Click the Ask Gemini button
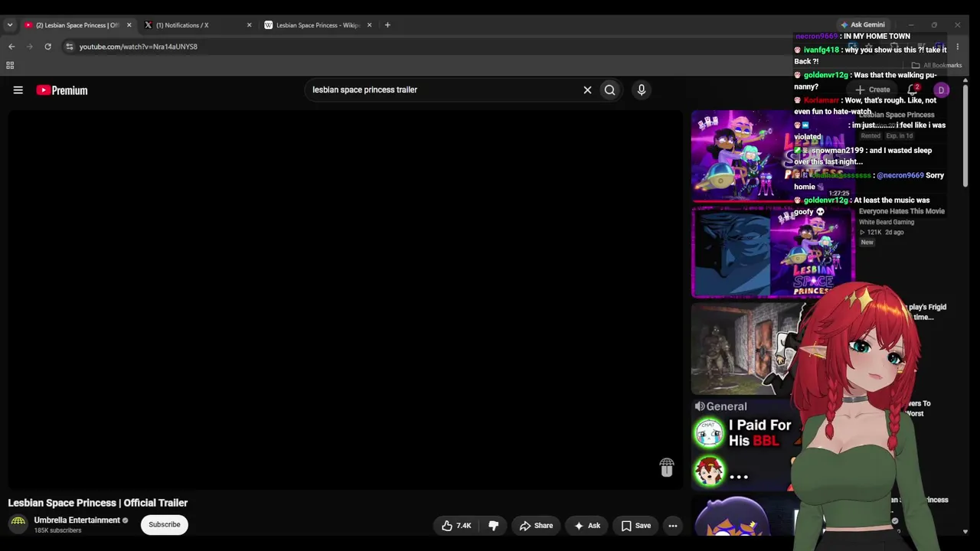This screenshot has width=980, height=551. [862, 24]
